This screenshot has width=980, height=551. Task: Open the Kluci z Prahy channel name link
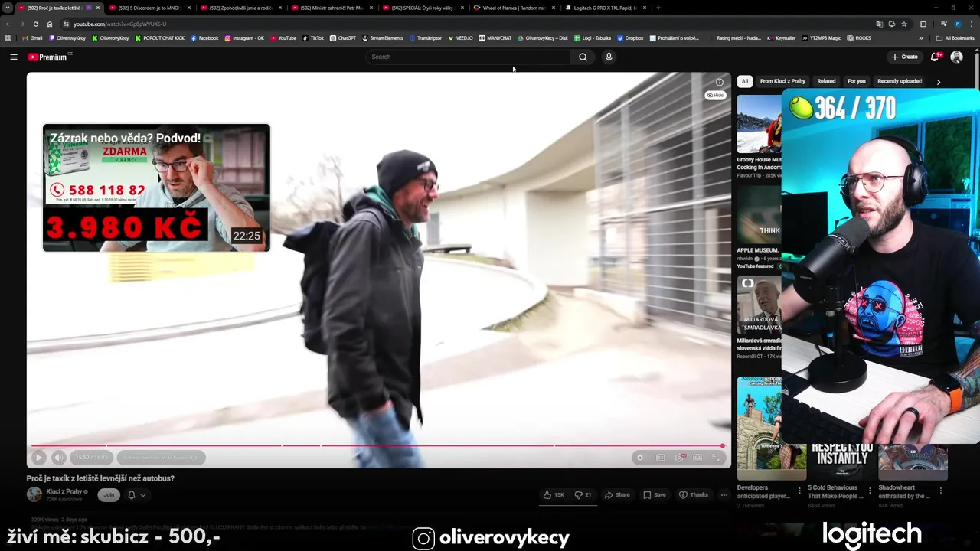click(64, 491)
